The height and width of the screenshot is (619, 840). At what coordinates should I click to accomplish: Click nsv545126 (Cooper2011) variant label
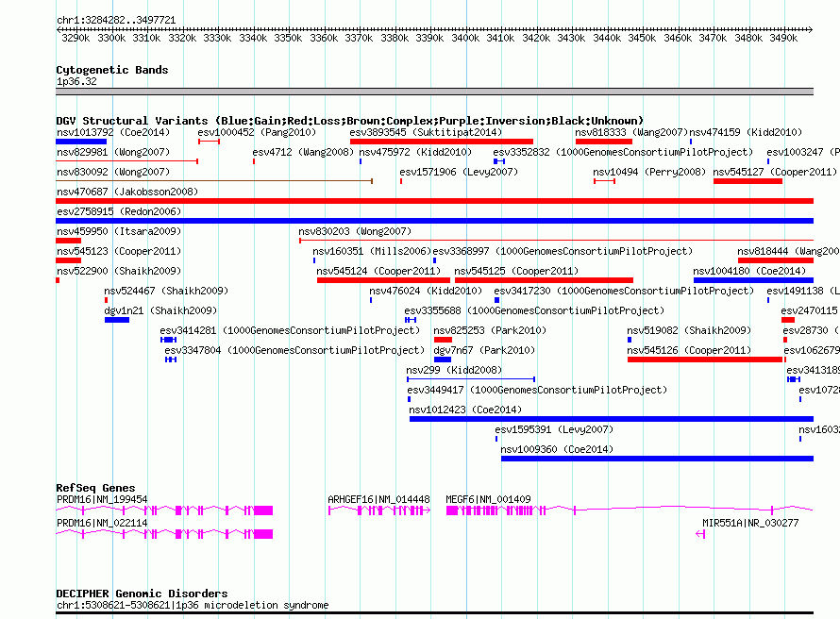coord(689,350)
